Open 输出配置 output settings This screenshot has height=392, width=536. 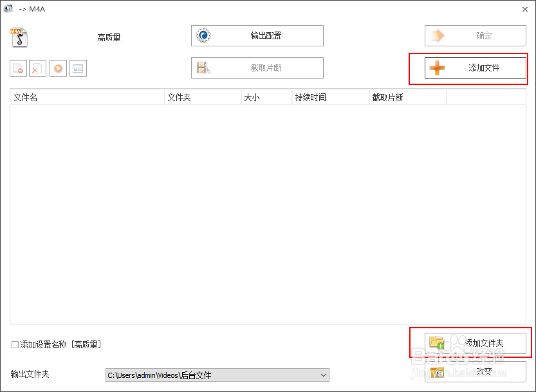(x=257, y=35)
